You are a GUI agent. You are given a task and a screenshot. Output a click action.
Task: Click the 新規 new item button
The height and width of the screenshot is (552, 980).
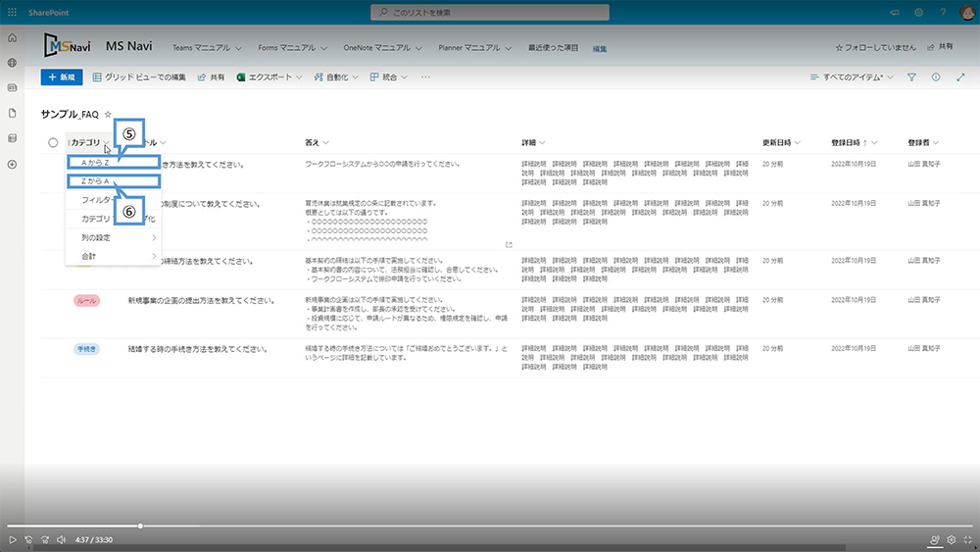pyautogui.click(x=61, y=77)
